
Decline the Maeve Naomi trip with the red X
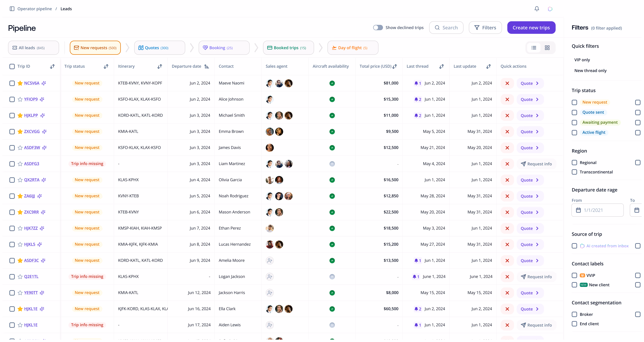tap(507, 83)
